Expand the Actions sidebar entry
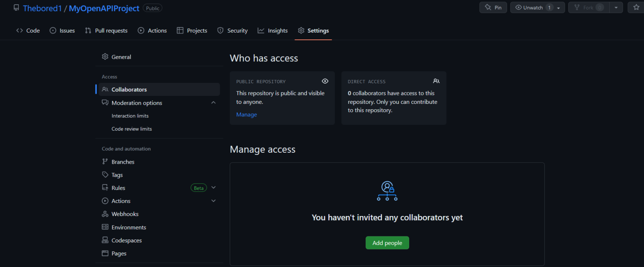This screenshot has height=267, width=644. 213,201
